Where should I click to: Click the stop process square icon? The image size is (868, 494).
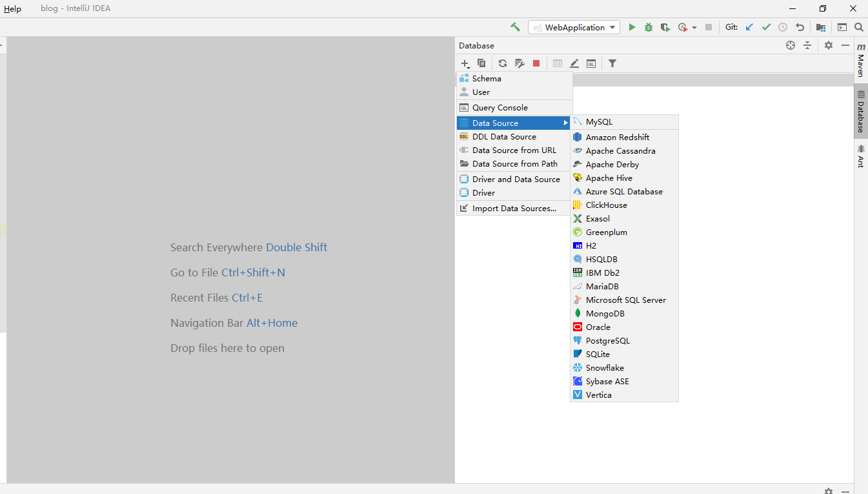709,27
